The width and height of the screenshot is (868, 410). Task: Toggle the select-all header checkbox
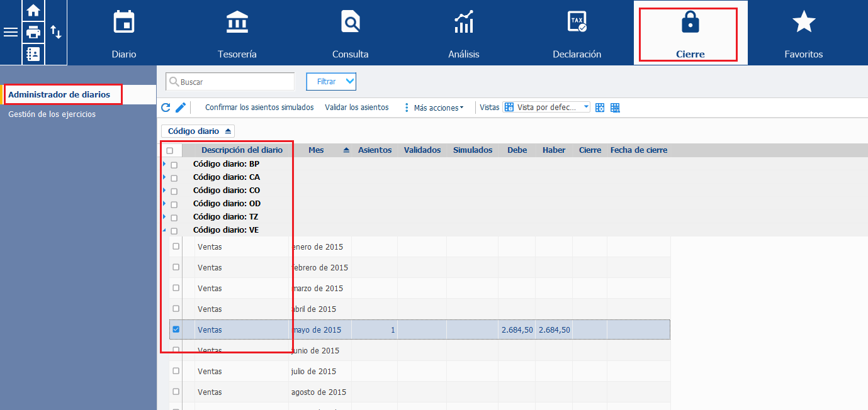tap(170, 151)
